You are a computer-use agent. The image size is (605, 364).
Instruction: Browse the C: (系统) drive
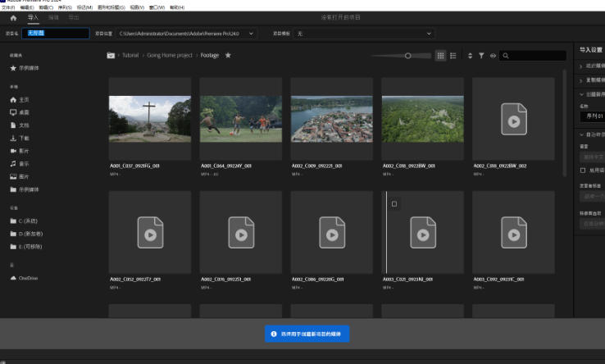point(24,221)
